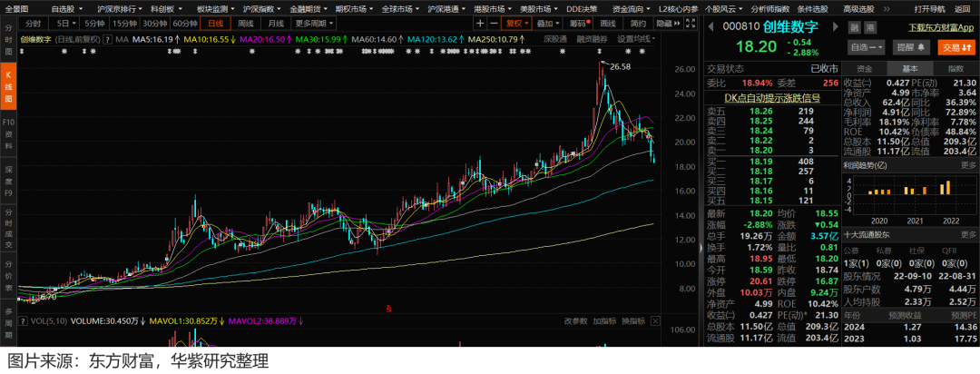Open F10资料 sidebar tab
The width and height of the screenshot is (980, 374).
pos(9,135)
